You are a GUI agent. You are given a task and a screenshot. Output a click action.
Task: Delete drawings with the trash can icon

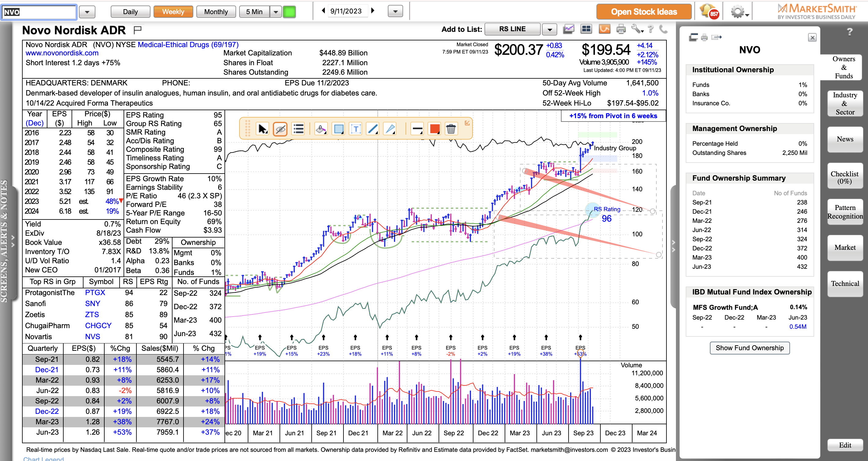(451, 129)
